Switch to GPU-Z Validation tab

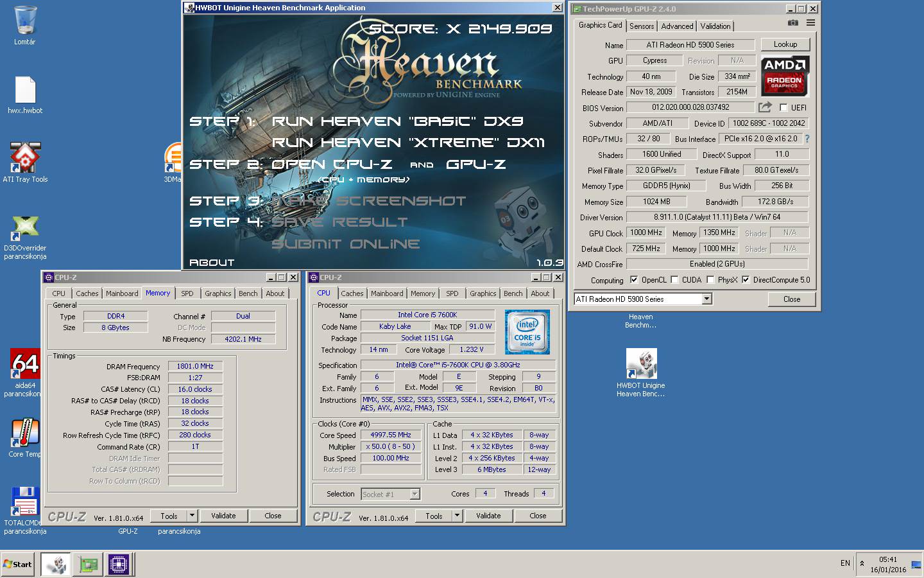coord(715,26)
